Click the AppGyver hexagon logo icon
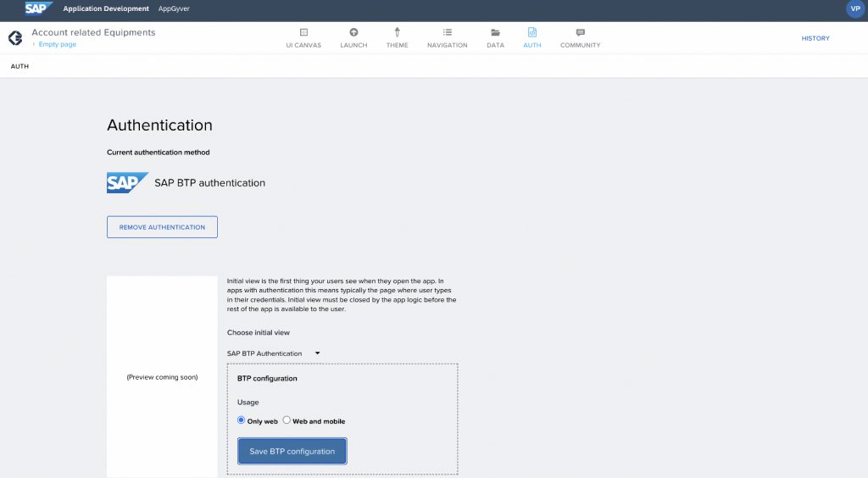Viewport: 868px width, 478px height. point(15,37)
